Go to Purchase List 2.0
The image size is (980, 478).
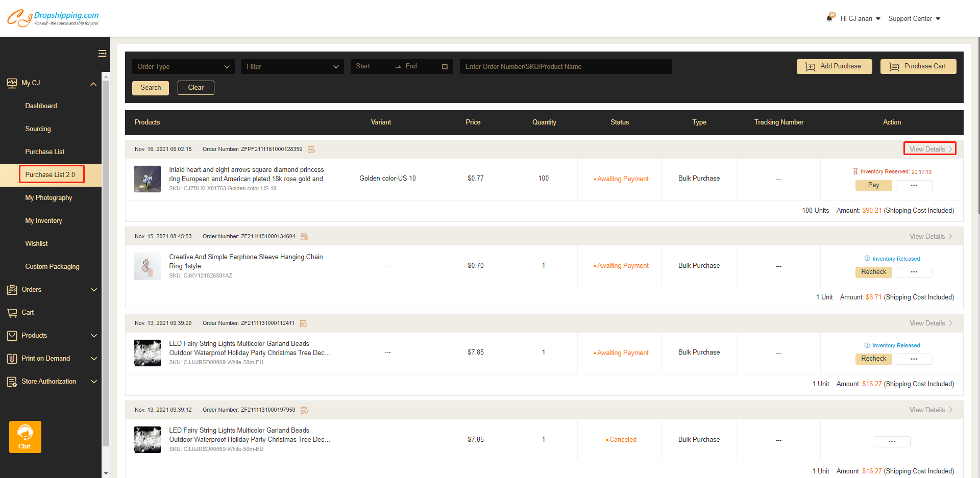click(x=51, y=174)
